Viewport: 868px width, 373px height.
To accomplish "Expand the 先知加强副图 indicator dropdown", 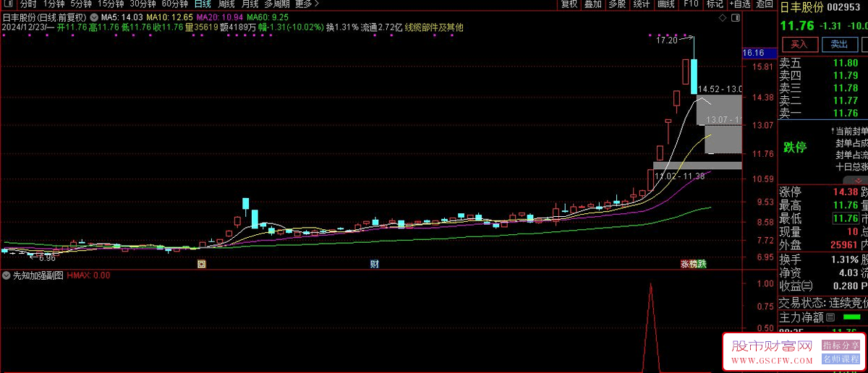I will 7,275.
